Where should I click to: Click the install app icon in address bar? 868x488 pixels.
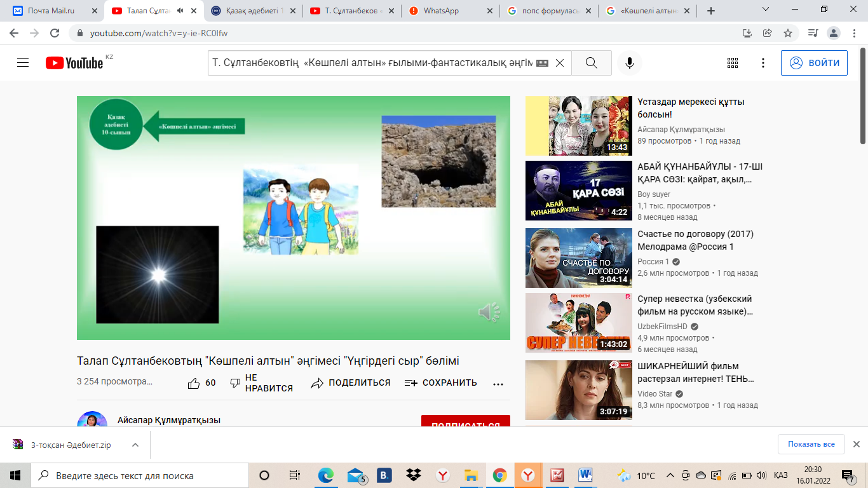click(747, 33)
